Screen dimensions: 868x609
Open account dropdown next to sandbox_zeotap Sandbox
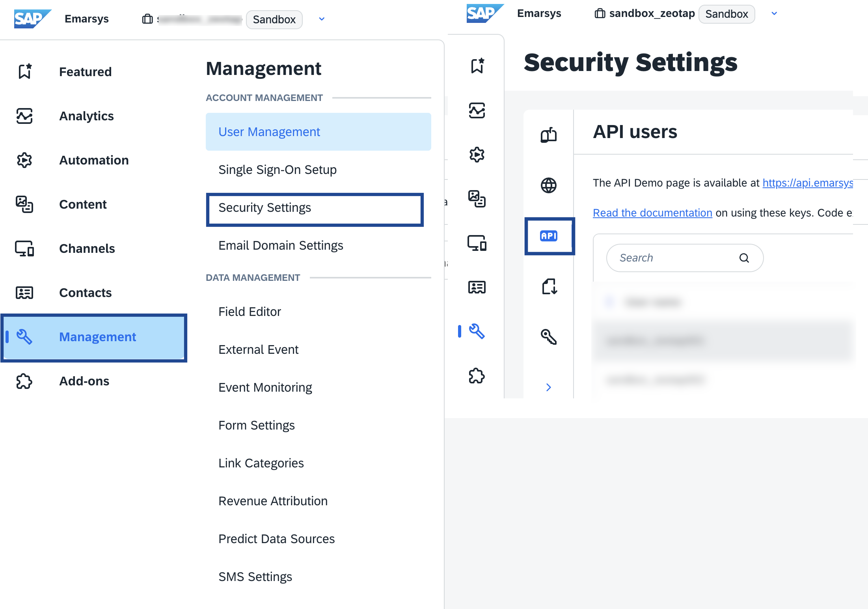pos(774,13)
